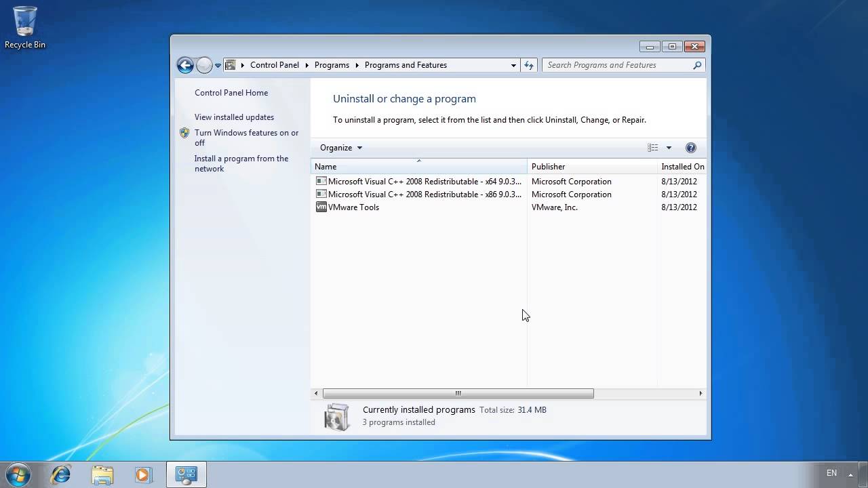Open Turn Windows features on or off
Viewport: 868px width, 488px height.
pos(246,138)
